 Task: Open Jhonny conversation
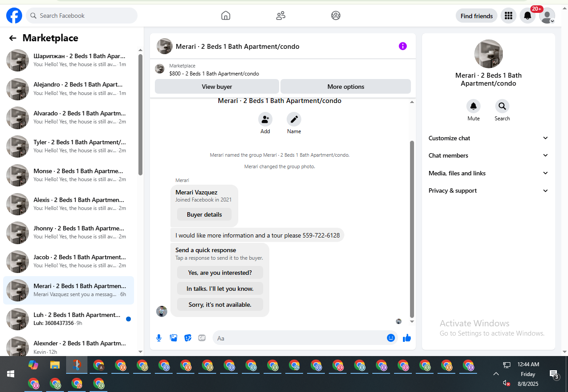click(x=68, y=233)
